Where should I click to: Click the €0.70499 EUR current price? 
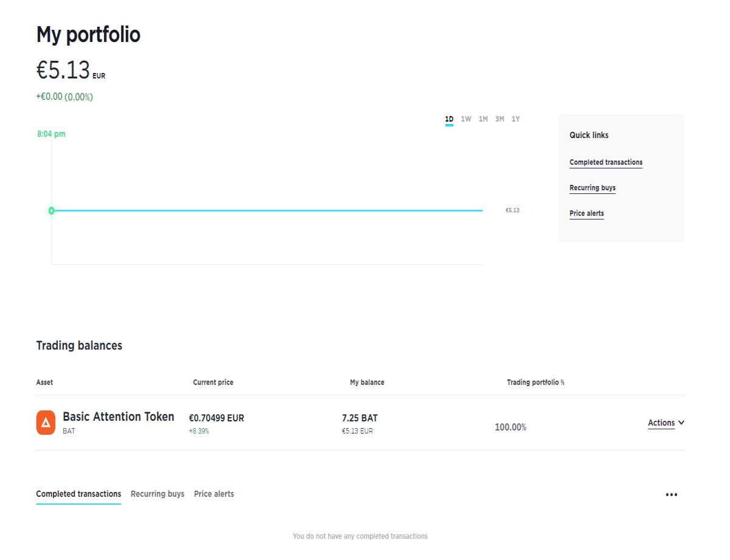click(217, 418)
